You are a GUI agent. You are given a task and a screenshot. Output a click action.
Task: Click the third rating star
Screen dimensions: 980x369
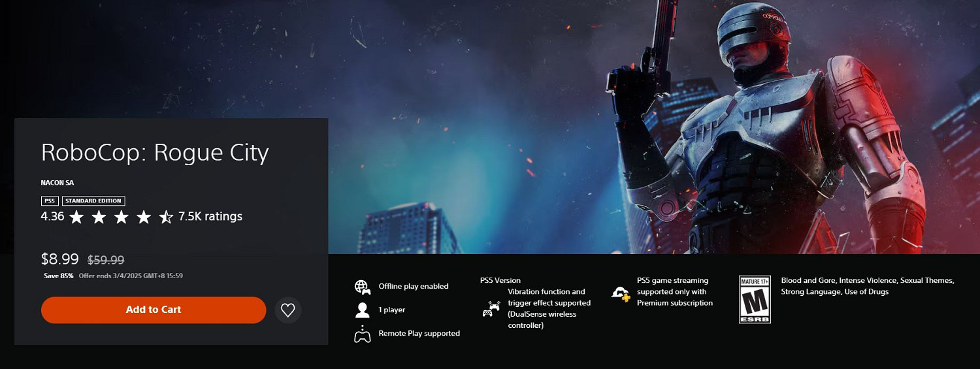[122, 217]
